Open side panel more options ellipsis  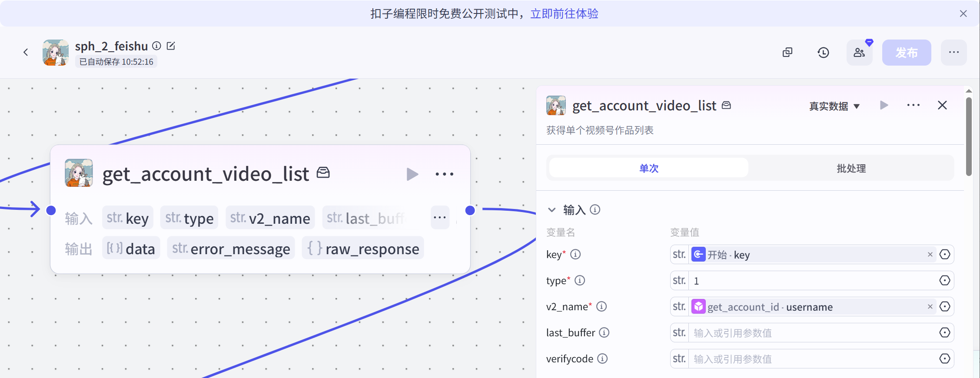click(x=913, y=105)
